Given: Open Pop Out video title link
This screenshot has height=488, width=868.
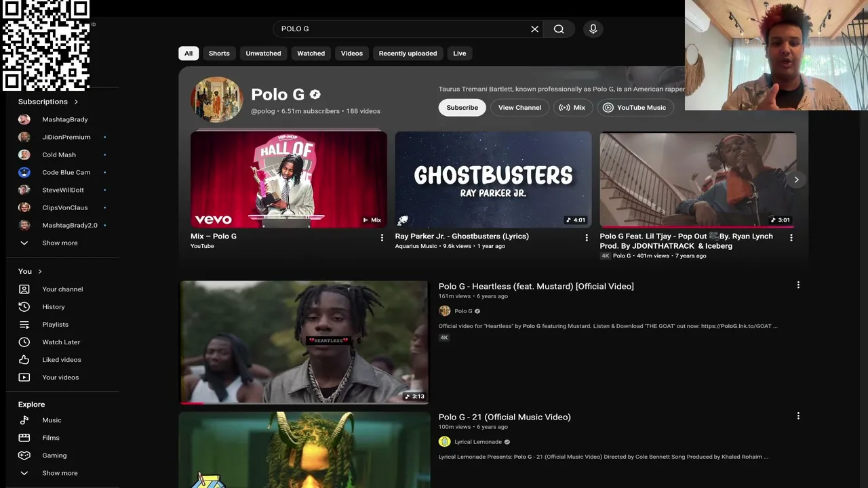Looking at the screenshot, I should (686, 241).
